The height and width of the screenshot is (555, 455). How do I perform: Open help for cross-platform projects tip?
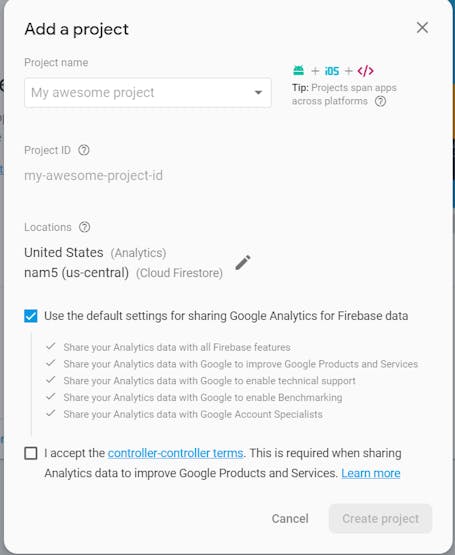(x=380, y=102)
